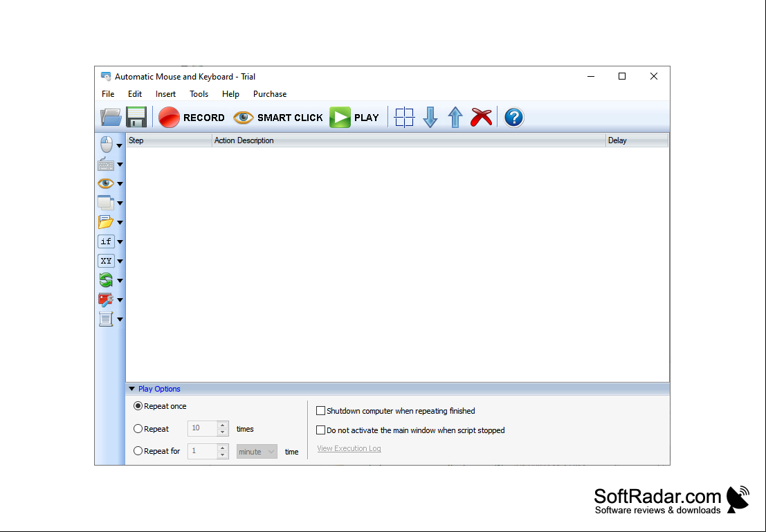Expand 'if' conditions dropdown arrow

[120, 242]
